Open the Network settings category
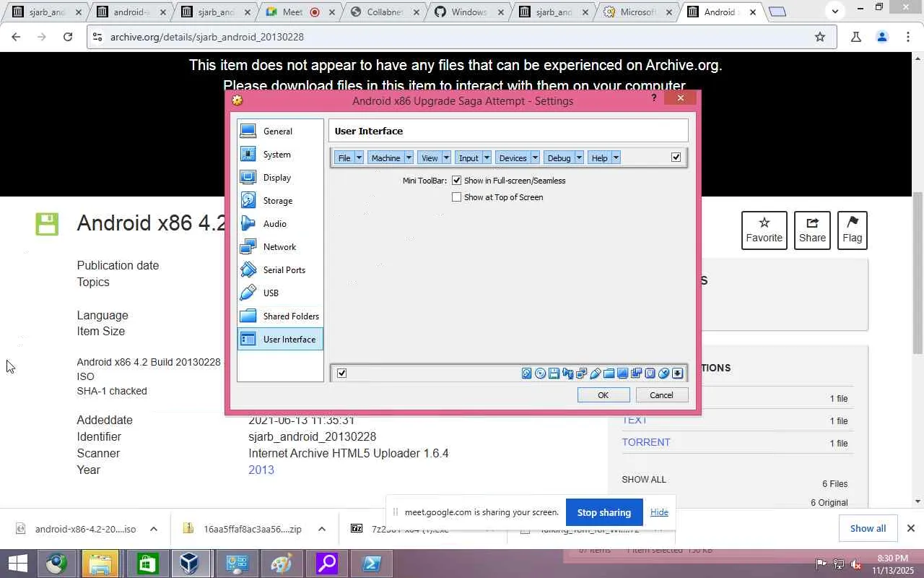The image size is (924, 578). (280, 247)
